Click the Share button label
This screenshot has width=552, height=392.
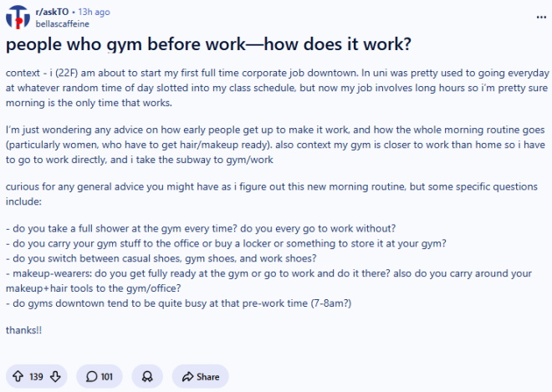(x=208, y=377)
